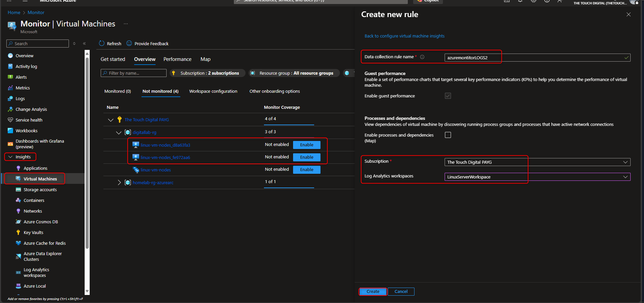Image resolution: width=644 pixels, height=303 pixels.
Task: Follow the Back to configure virtual machine insights link
Action: point(404,36)
